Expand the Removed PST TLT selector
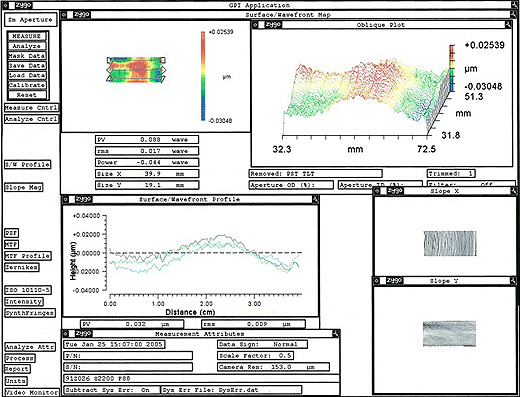Viewport: 520px width, 397px height. pyautogui.click(x=316, y=174)
